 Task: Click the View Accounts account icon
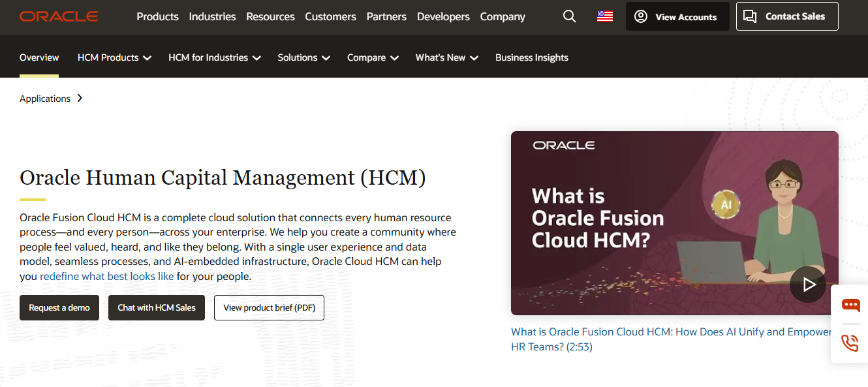pos(642,16)
